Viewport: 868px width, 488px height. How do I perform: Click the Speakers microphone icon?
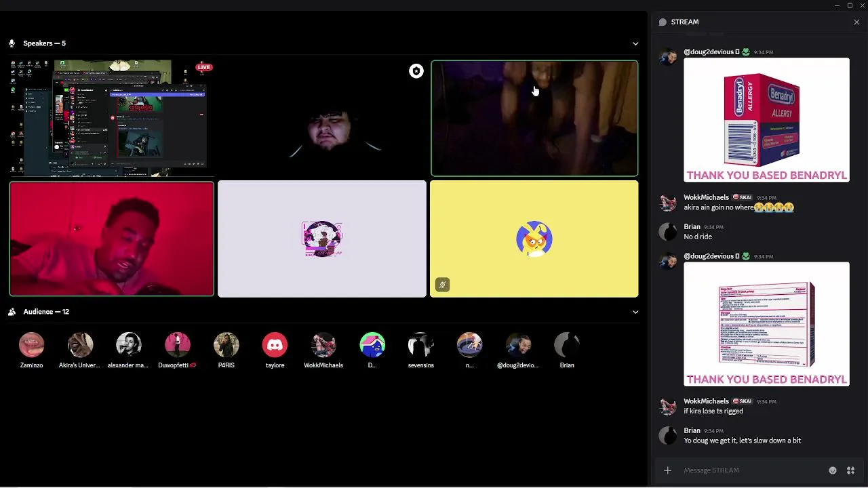point(12,43)
